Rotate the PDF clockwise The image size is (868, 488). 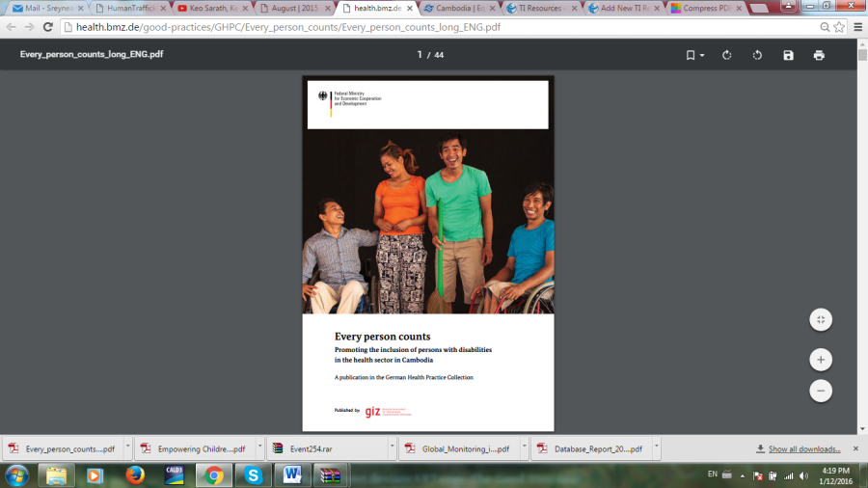coord(726,55)
